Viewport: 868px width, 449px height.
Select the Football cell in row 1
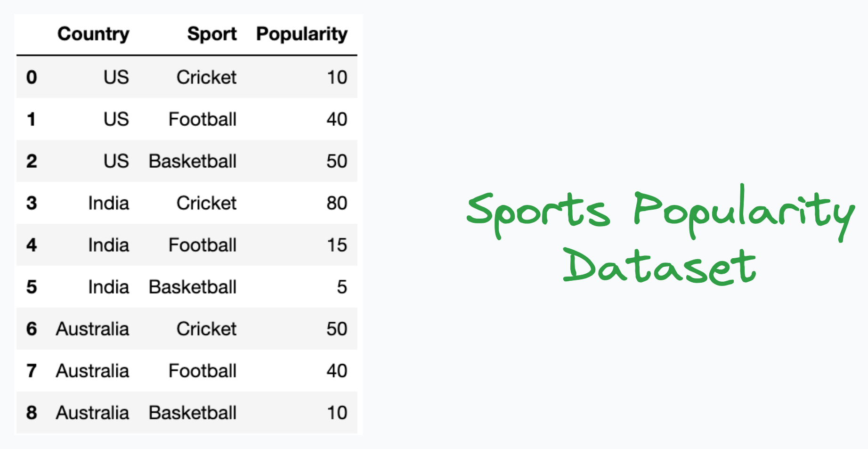click(203, 119)
